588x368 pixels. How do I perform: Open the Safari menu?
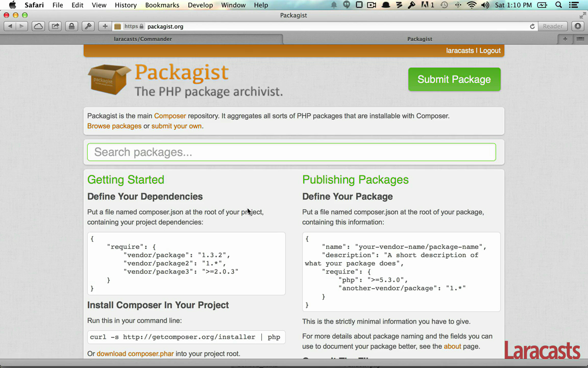coord(34,5)
